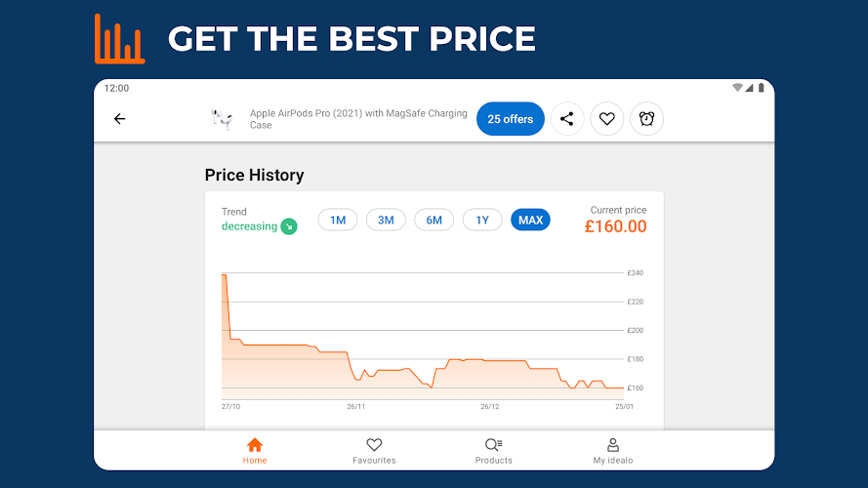The width and height of the screenshot is (868, 488).
Task: Open the Products search tab
Action: pos(493,450)
